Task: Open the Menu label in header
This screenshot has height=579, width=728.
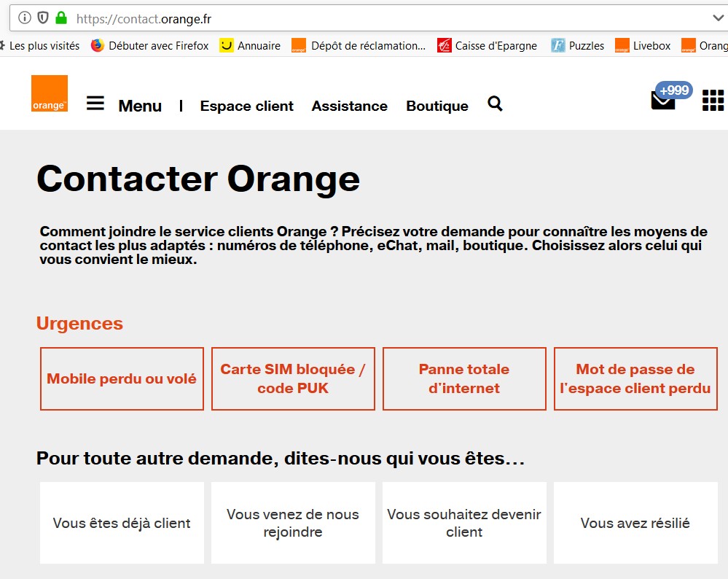Action: 140,106
